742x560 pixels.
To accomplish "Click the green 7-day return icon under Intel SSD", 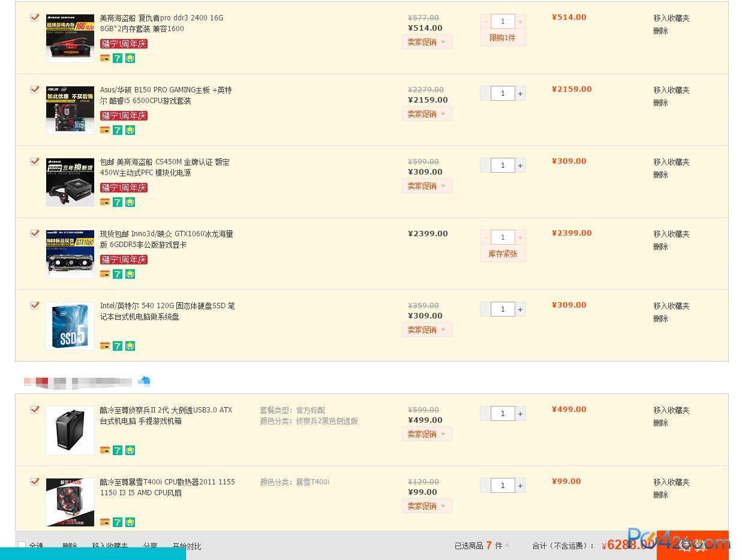I will (x=118, y=346).
